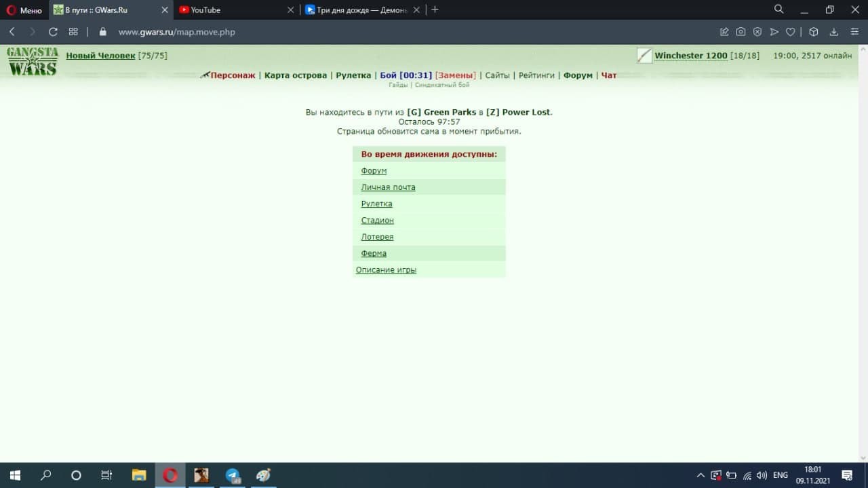The image size is (868, 488).
Task: Open Рейтинги in the top menu
Action: [x=536, y=75]
